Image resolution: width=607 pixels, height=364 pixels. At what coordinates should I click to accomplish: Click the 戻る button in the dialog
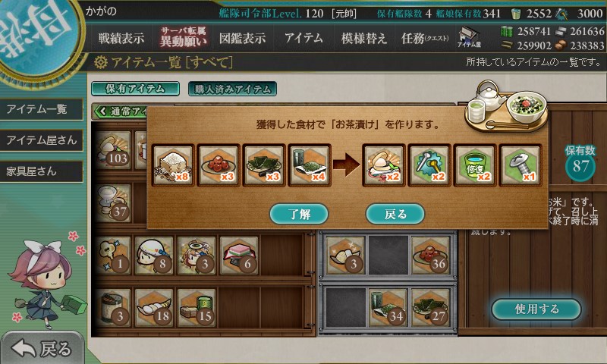[x=395, y=214]
